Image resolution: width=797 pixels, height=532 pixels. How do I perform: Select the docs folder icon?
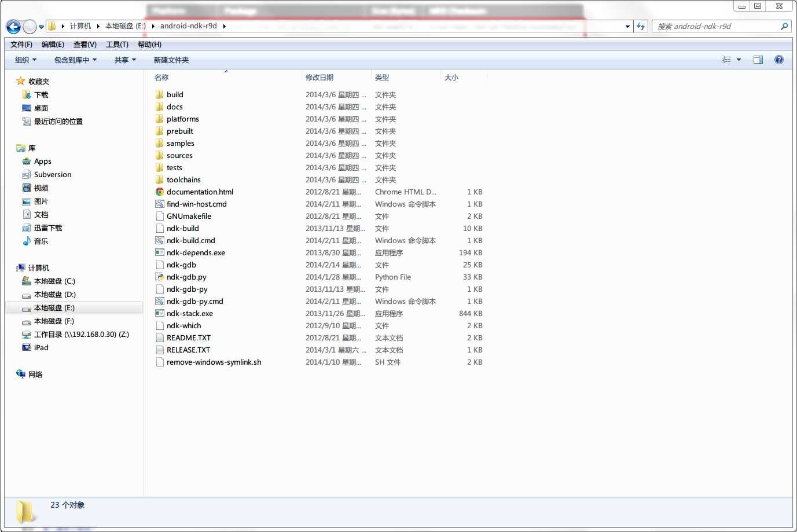point(160,107)
